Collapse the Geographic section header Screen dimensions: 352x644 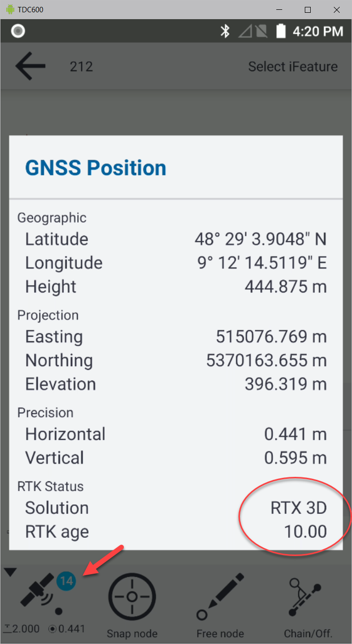pos(52,217)
